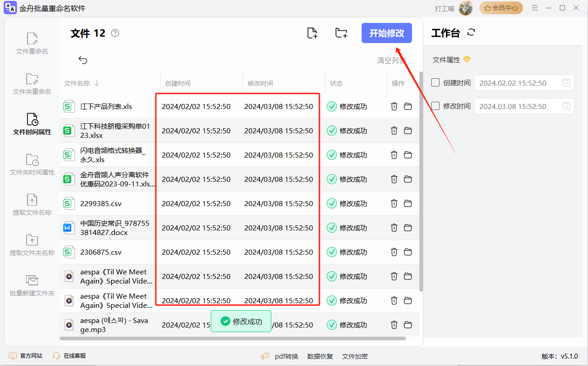
Task: Switch to 文件重命名 tab
Action: click(x=32, y=44)
